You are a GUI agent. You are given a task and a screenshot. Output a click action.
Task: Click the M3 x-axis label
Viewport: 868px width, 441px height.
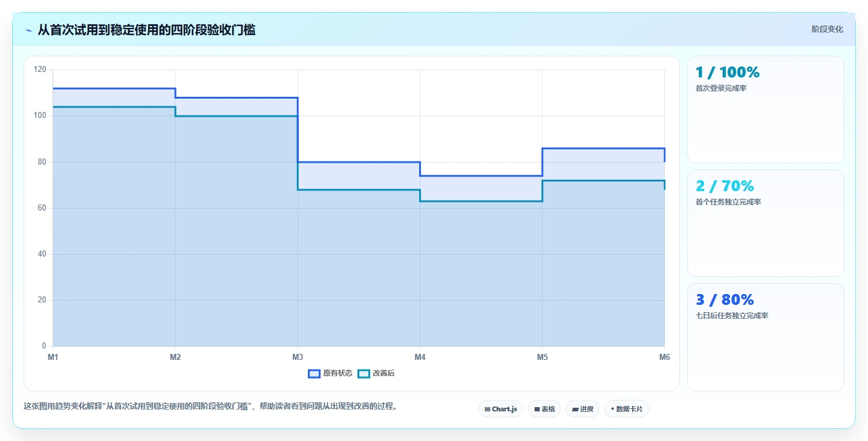coord(298,358)
